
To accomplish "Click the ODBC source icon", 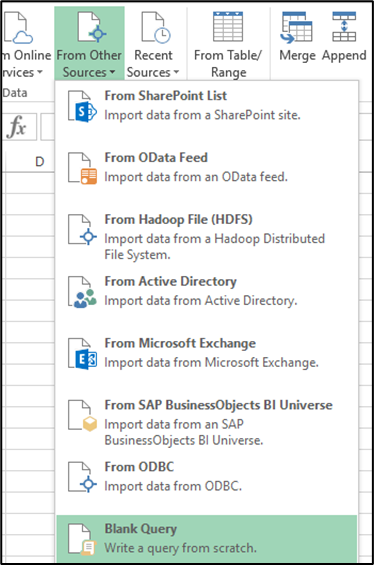I will (x=83, y=477).
